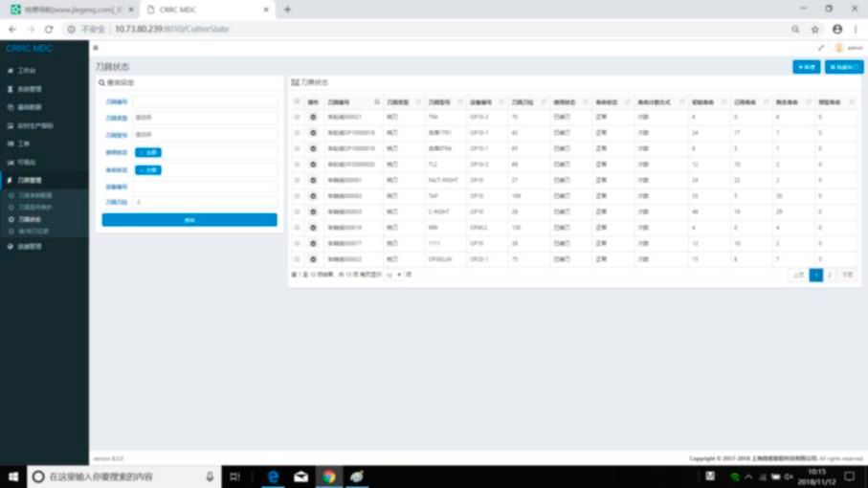Click the 刀具编号 input field
Image resolution: width=868 pixels, height=488 pixels.
coord(205,101)
